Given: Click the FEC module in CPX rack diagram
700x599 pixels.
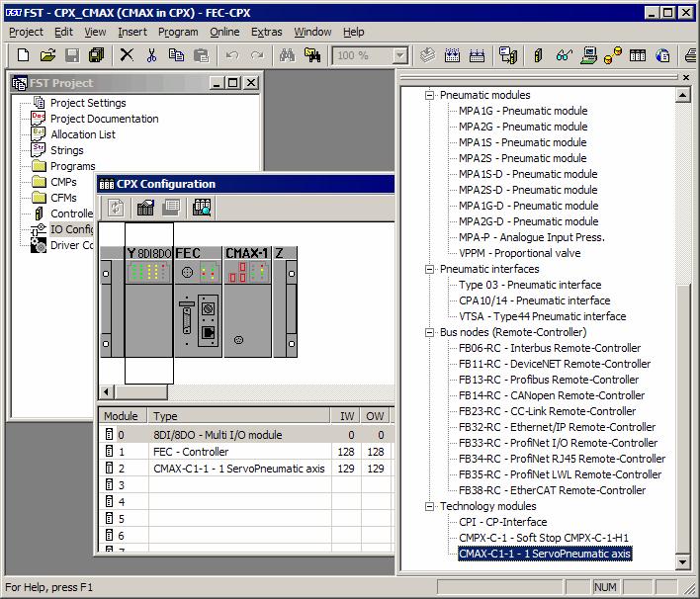Looking at the screenshot, I should [x=198, y=302].
